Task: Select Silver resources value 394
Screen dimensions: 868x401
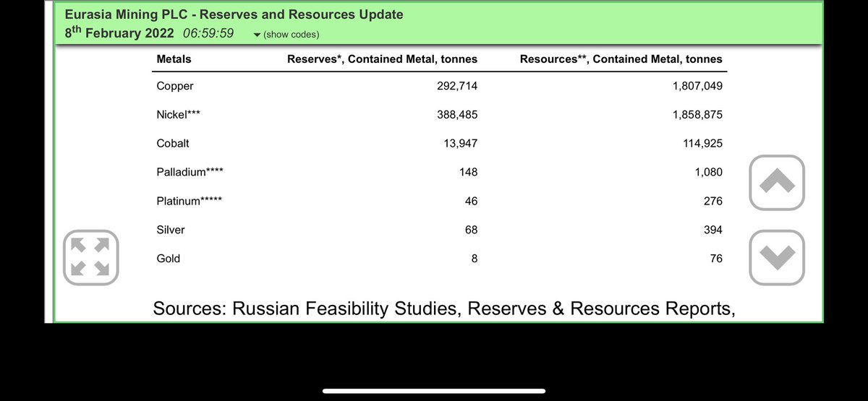Action: 712,230
